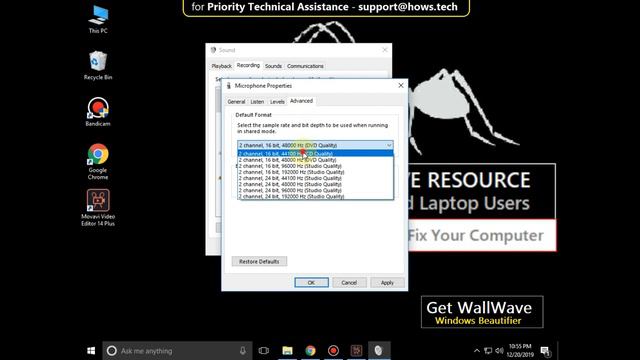Open the Recycle Bin desktop icon

(98, 65)
